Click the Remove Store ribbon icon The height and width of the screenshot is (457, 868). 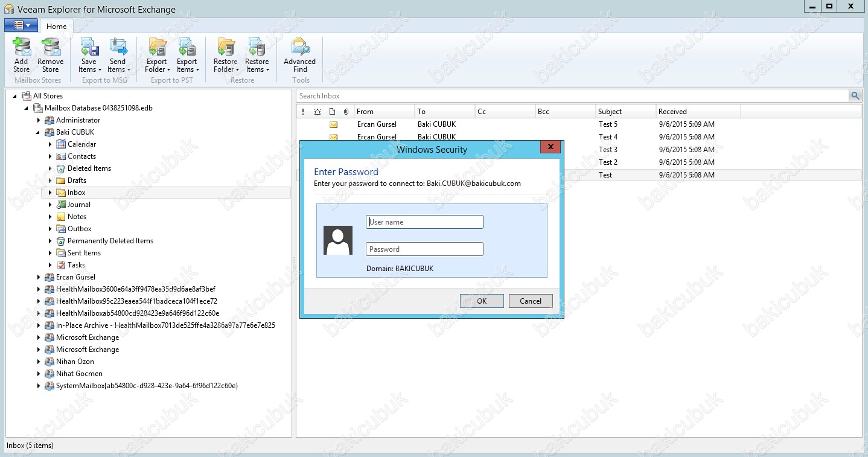coord(50,55)
